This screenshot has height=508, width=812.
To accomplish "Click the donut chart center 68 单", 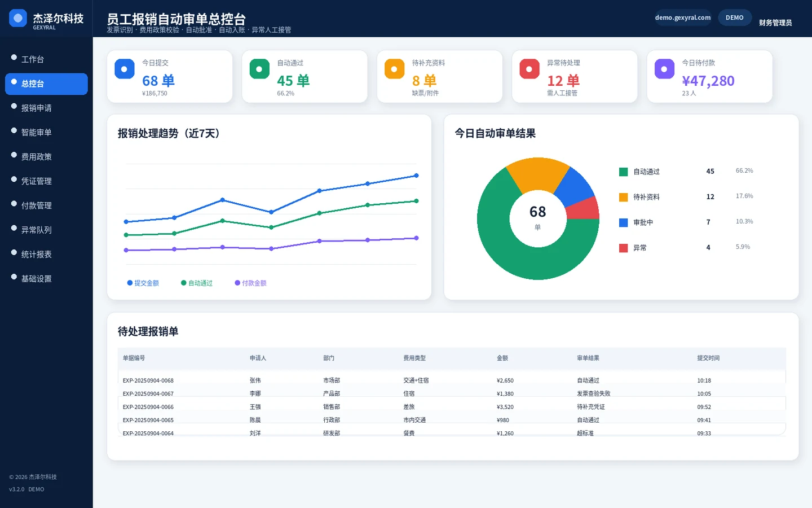I will coord(538,218).
